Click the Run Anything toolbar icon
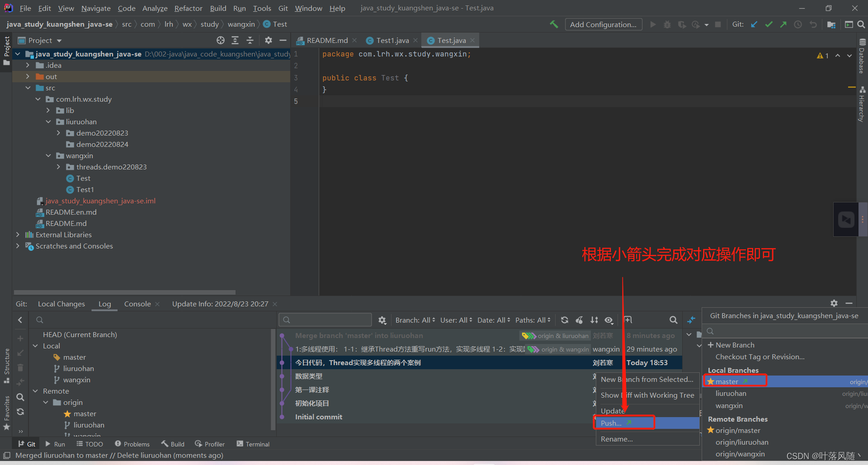Image resolution: width=868 pixels, height=465 pixels. (849, 24)
